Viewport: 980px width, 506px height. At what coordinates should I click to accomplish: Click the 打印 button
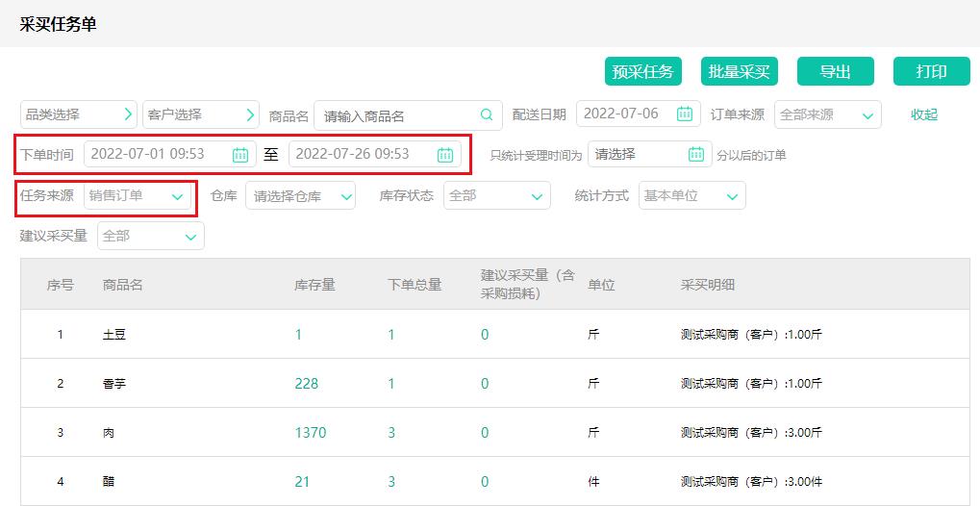point(931,71)
